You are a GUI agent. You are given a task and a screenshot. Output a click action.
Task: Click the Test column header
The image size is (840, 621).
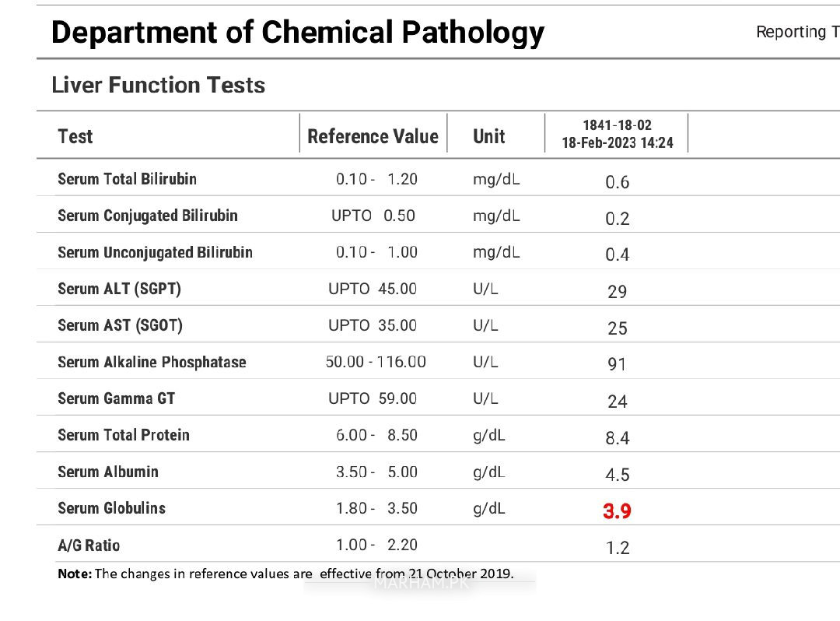coord(75,136)
